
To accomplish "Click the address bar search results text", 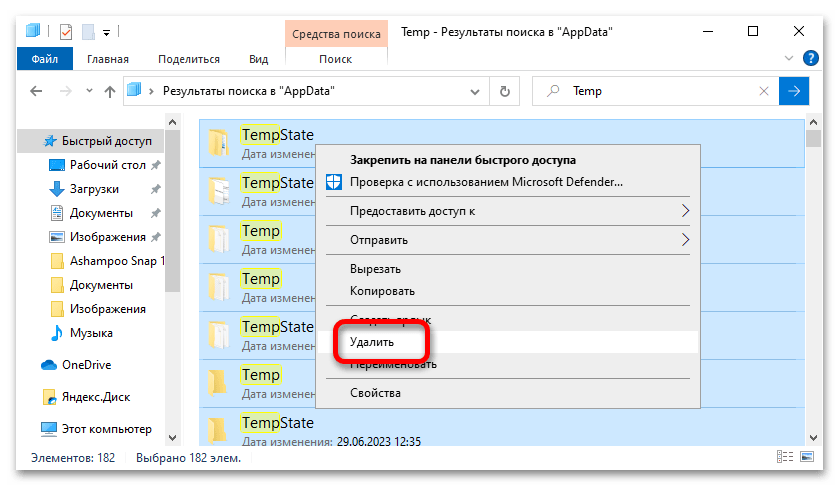I will click(248, 91).
